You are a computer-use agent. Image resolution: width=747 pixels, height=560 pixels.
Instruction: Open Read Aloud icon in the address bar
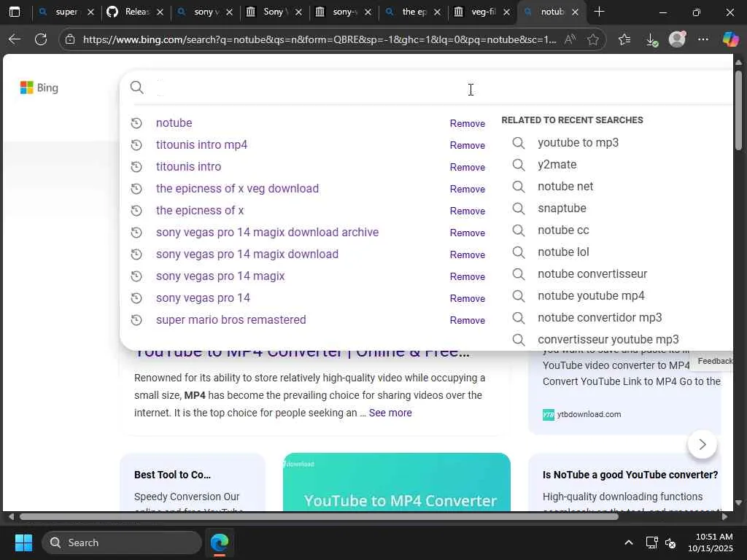[x=569, y=39]
